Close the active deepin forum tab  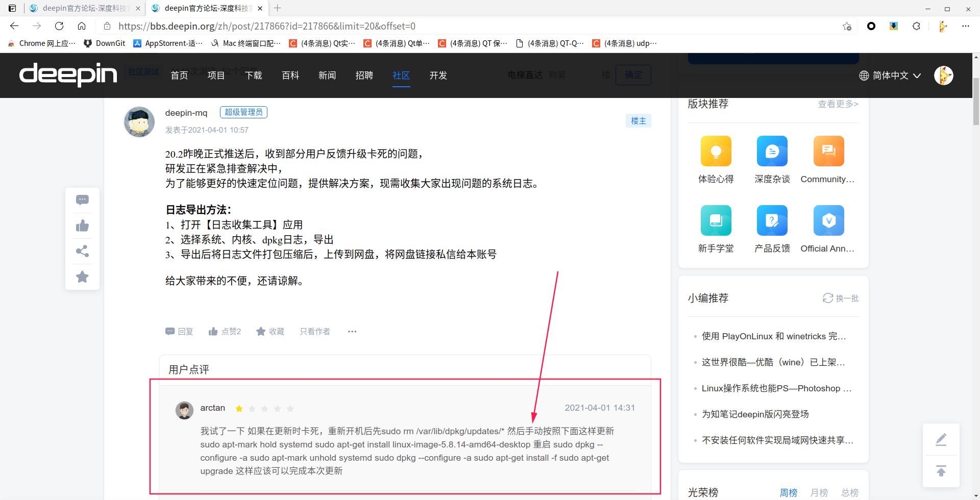click(x=260, y=9)
